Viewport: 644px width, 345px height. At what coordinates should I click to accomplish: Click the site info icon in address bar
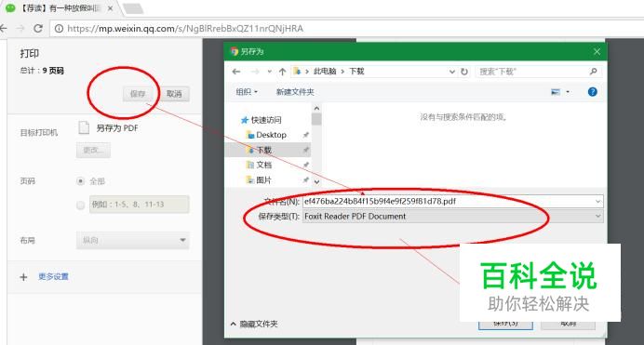click(60, 28)
